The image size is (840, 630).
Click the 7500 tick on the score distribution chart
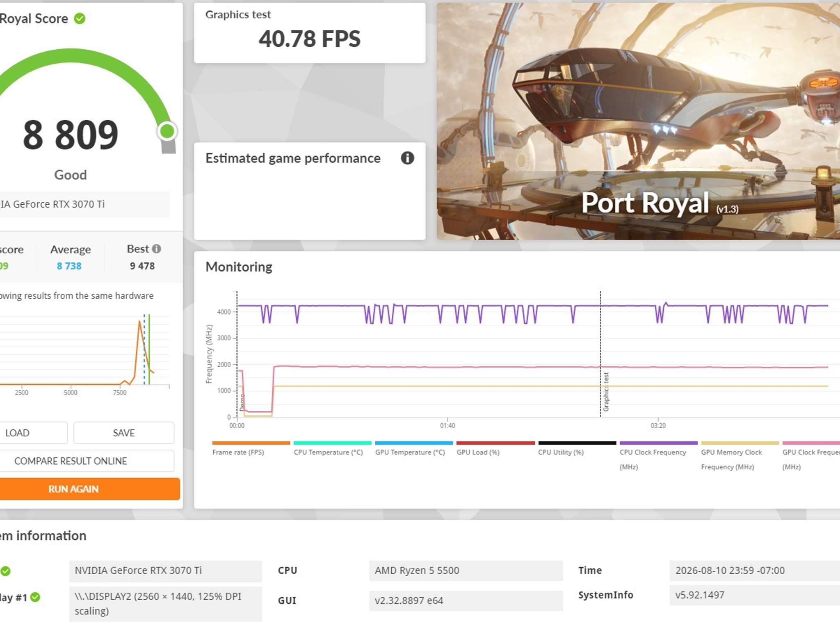tap(120, 393)
